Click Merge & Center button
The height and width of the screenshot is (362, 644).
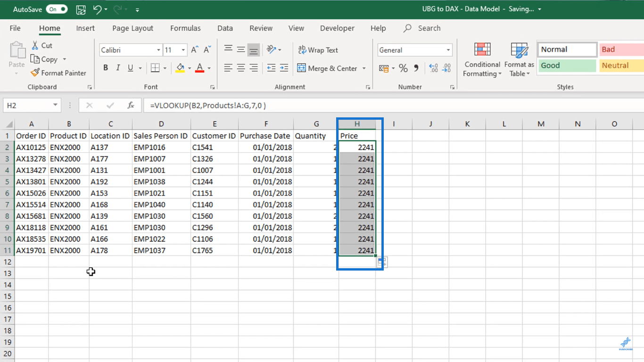tap(327, 68)
